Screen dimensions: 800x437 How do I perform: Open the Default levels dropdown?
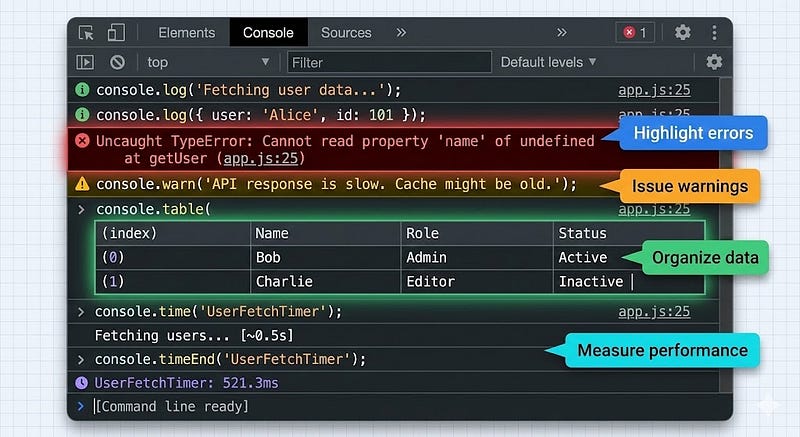[x=548, y=62]
